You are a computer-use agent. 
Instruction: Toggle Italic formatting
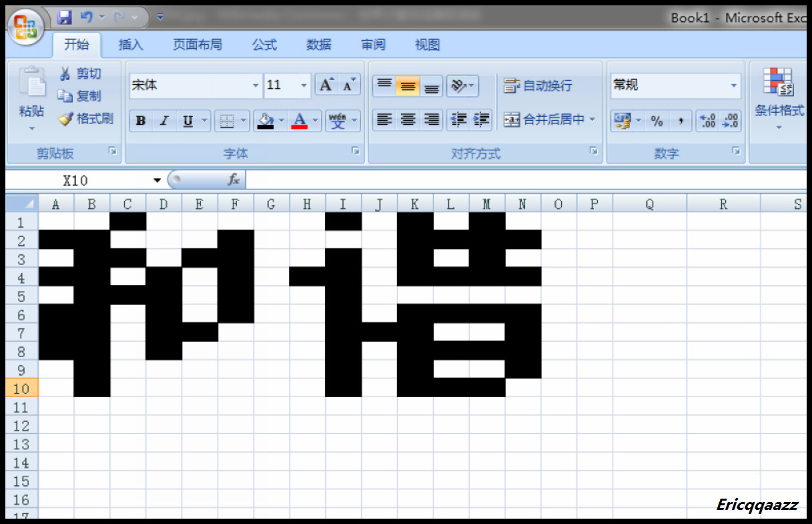click(x=164, y=121)
